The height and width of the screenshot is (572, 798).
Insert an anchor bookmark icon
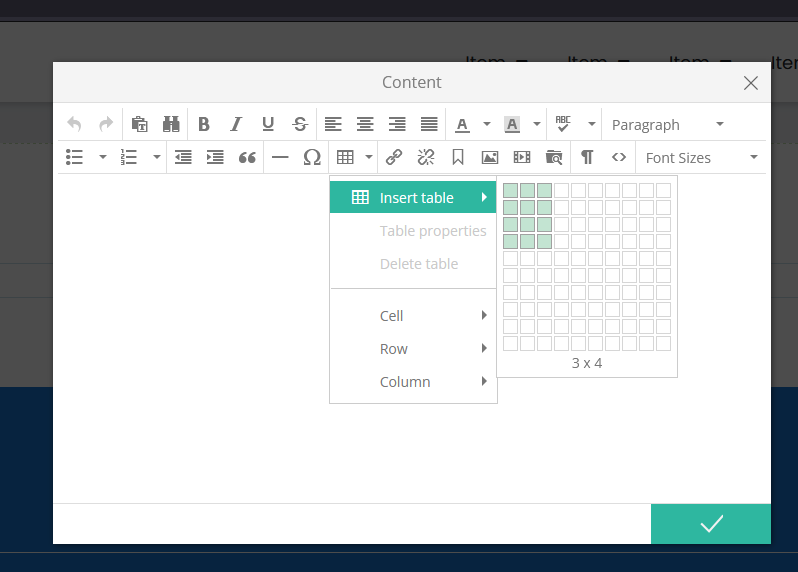tap(458, 157)
